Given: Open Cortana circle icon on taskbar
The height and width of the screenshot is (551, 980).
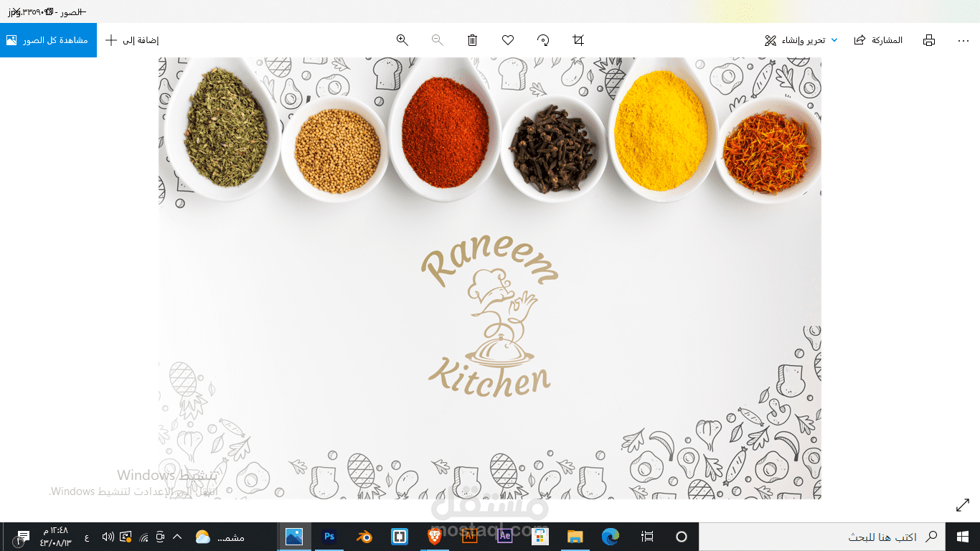Looking at the screenshot, I should click(x=682, y=537).
